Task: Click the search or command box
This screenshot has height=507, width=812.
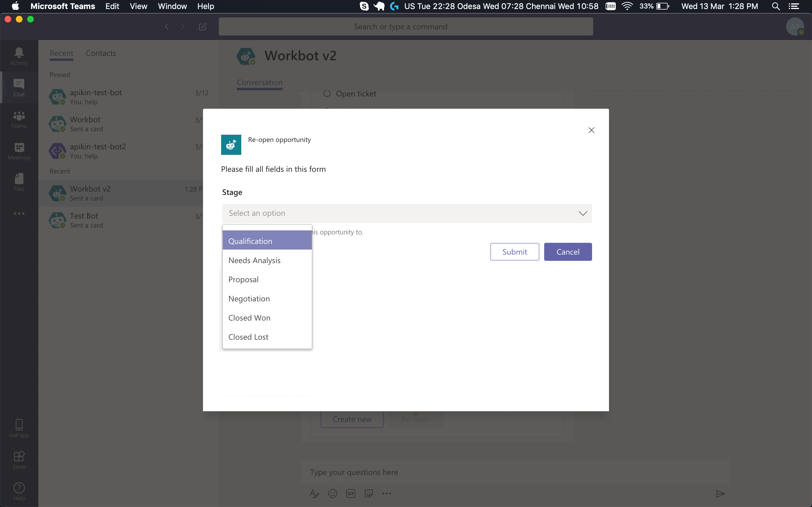Action: click(x=405, y=26)
